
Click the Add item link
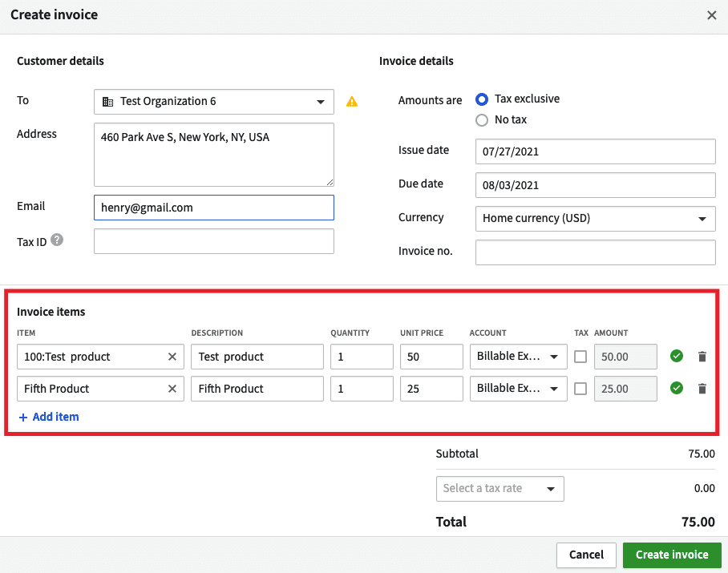point(49,417)
